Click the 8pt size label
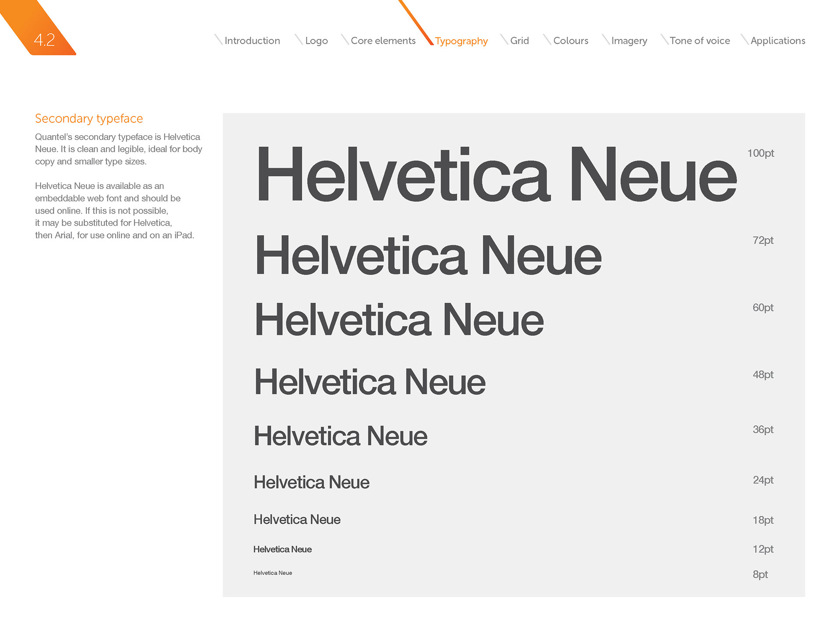Viewport: 840px width, 630px height. click(x=760, y=574)
